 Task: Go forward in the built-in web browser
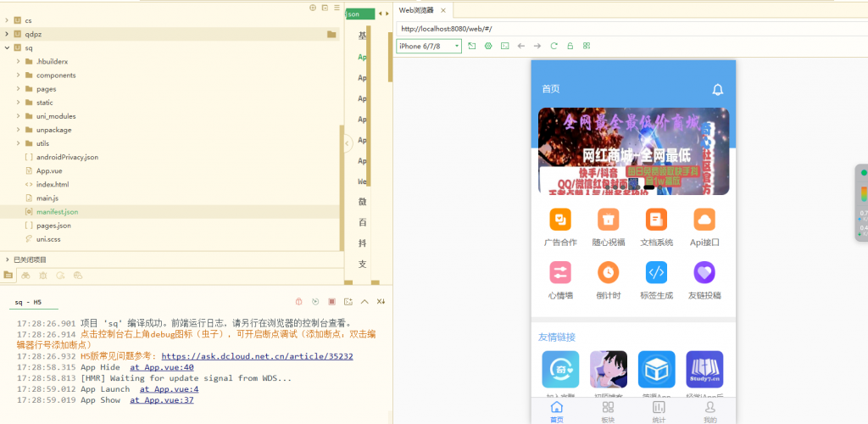(537, 46)
